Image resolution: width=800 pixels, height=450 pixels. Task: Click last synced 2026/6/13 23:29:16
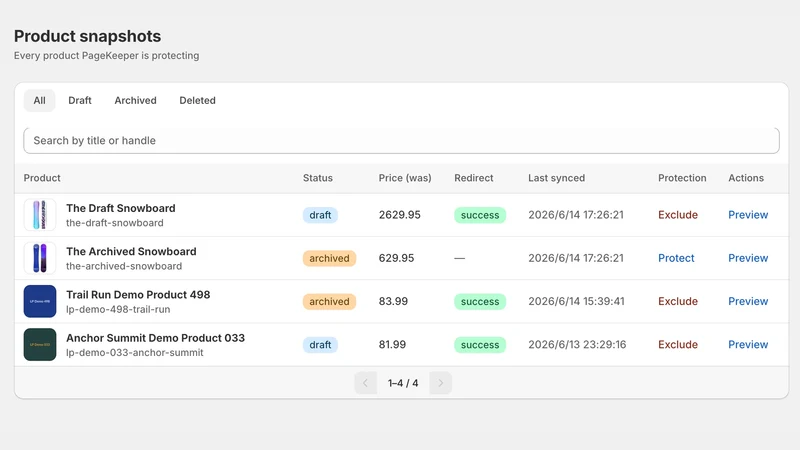[577, 344]
